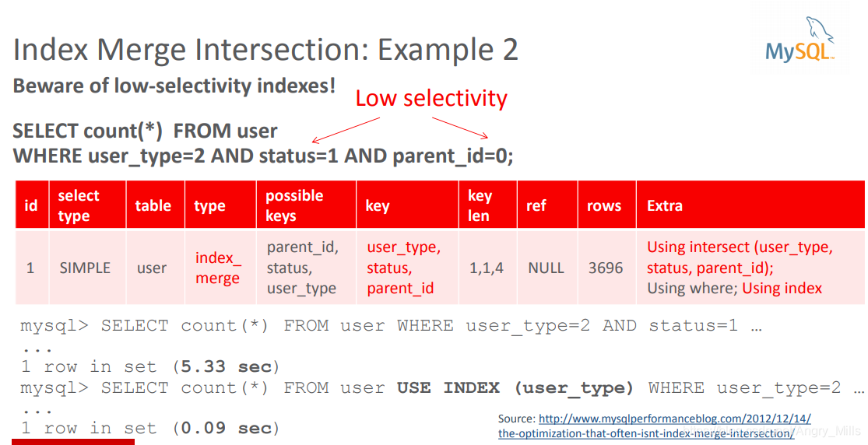This screenshot has height=445, width=868.
Task: Click the mysql> query with 'USE INDEX (user_type)'
Action: coord(441,388)
